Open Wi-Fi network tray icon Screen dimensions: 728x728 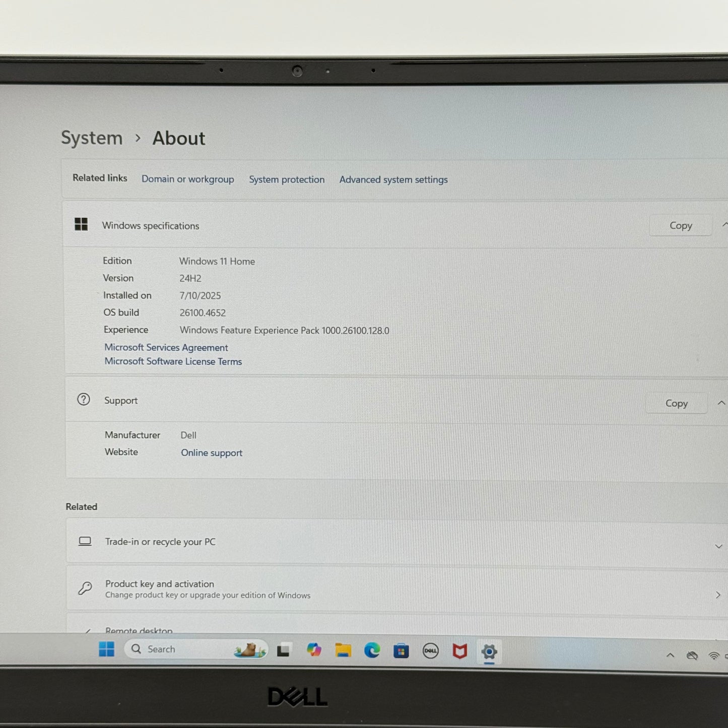point(713,656)
